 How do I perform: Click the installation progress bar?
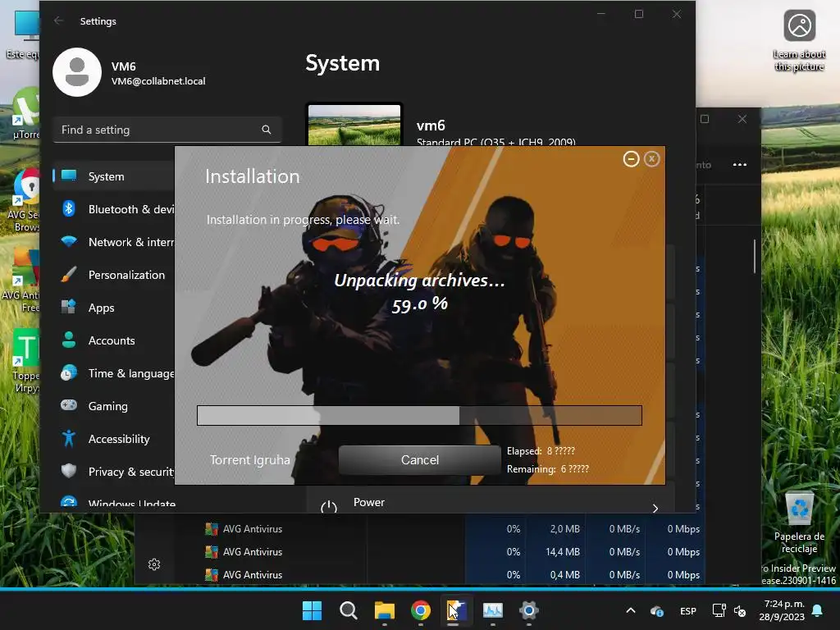419,415
